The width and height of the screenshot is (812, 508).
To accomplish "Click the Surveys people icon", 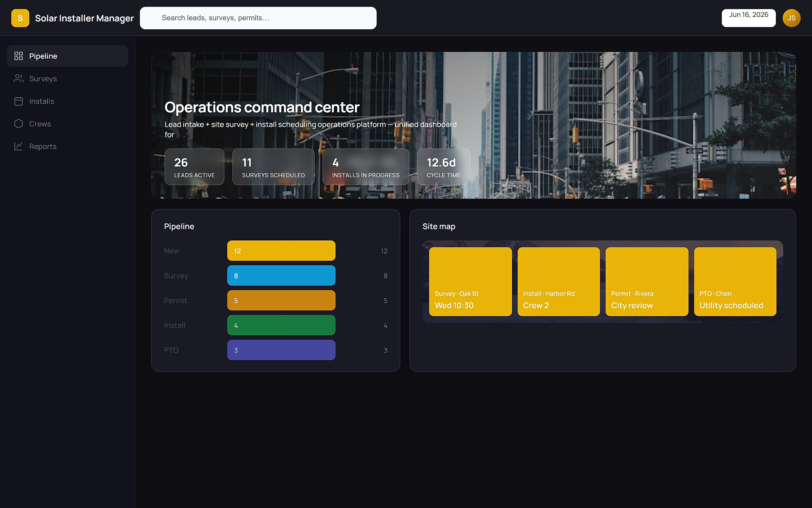I will 18,78.
